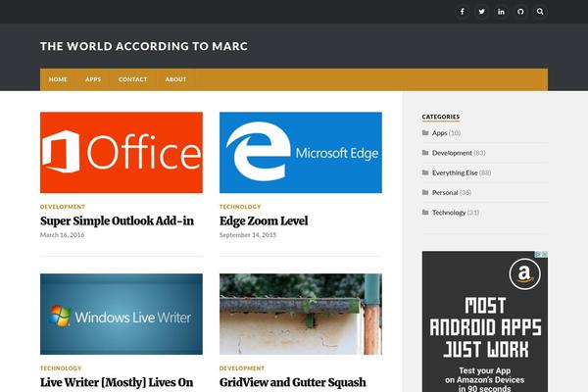Click the Categories sidebar heading
The width and height of the screenshot is (588, 392).
click(441, 117)
